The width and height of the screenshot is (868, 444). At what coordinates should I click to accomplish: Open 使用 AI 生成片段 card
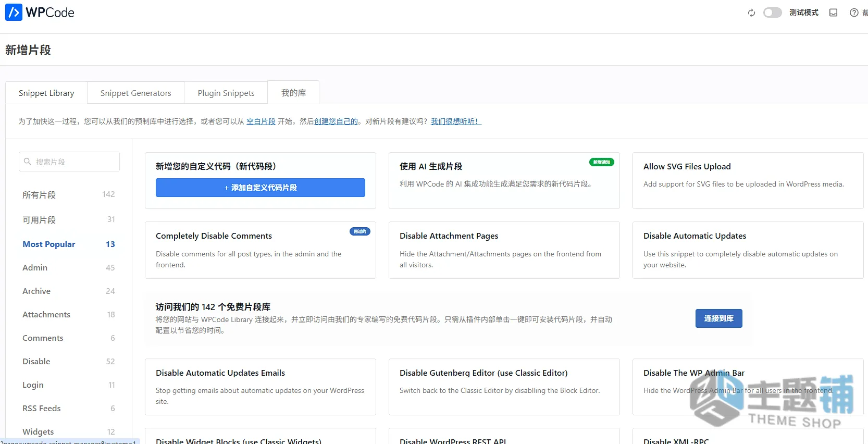tap(504, 180)
